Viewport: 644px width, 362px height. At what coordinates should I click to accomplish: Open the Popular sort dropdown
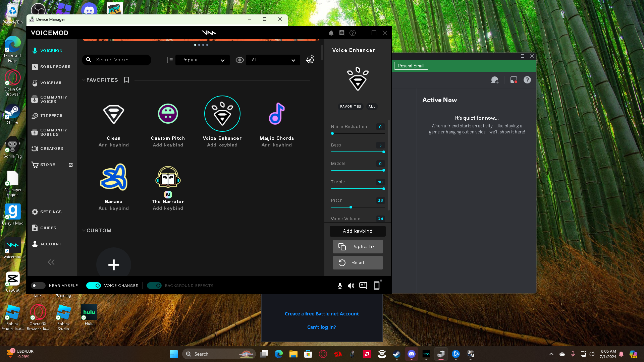coord(203,60)
